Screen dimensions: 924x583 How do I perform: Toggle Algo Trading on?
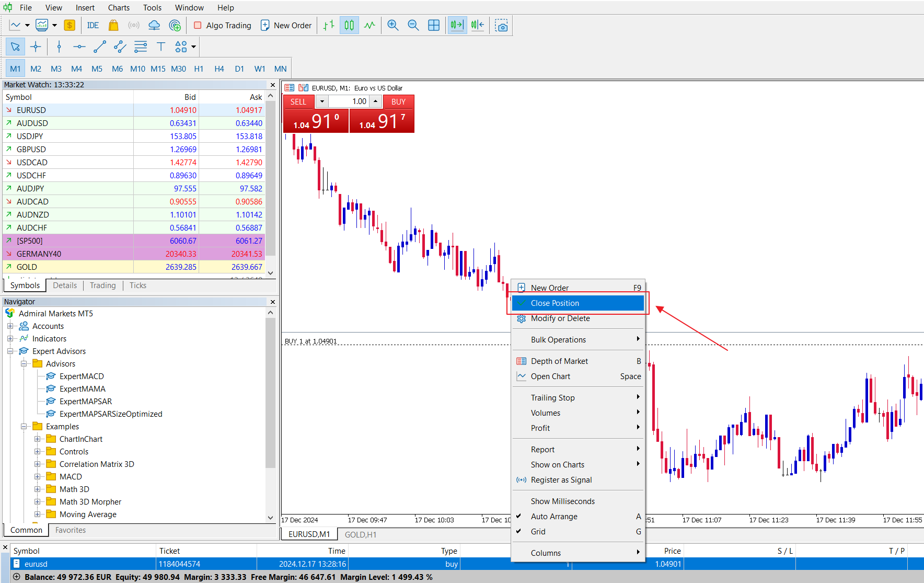[223, 25]
